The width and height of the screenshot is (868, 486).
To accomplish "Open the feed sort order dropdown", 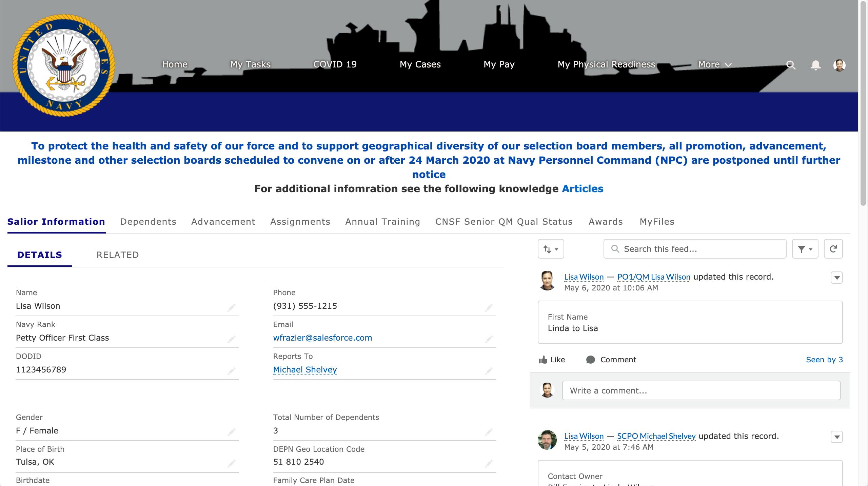I will [551, 249].
